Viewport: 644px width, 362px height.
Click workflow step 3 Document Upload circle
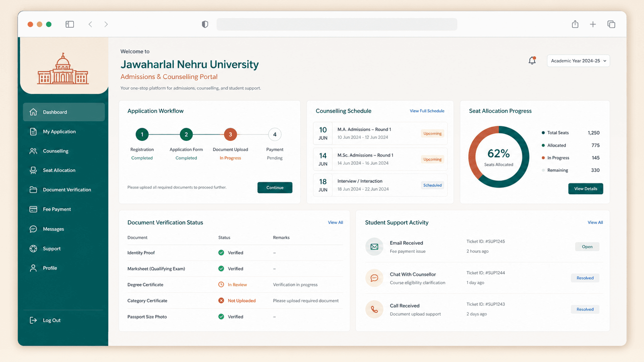(230, 134)
